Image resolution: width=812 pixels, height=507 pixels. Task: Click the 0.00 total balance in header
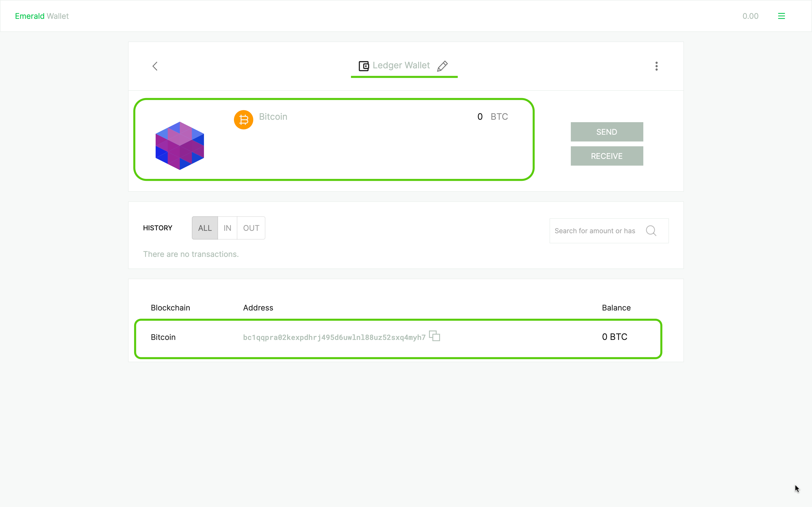(x=750, y=16)
